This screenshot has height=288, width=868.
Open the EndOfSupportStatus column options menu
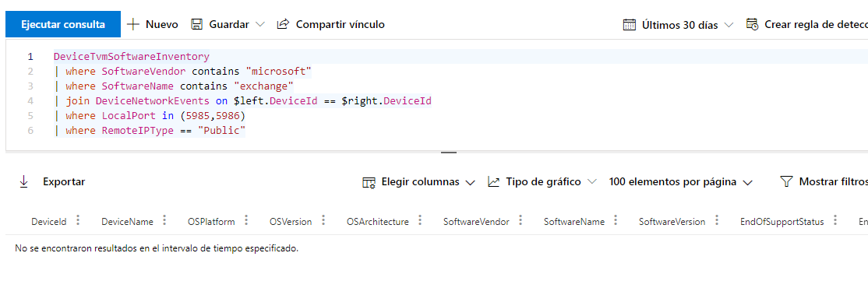pos(834,220)
